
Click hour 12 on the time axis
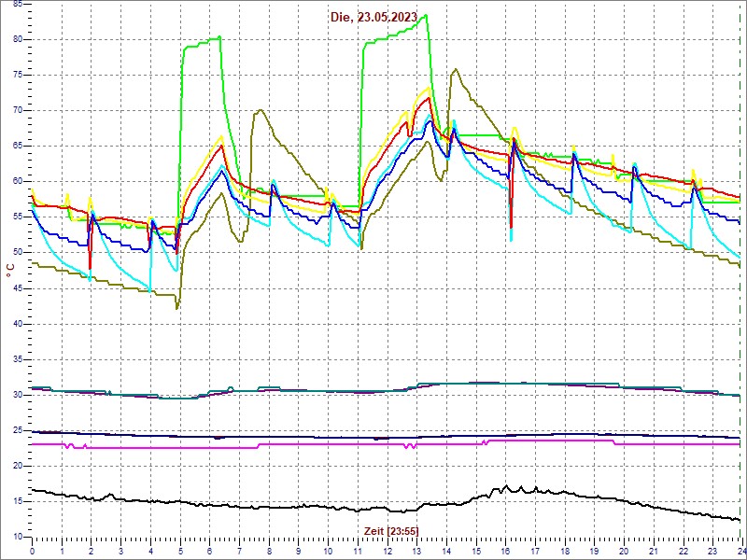point(387,551)
